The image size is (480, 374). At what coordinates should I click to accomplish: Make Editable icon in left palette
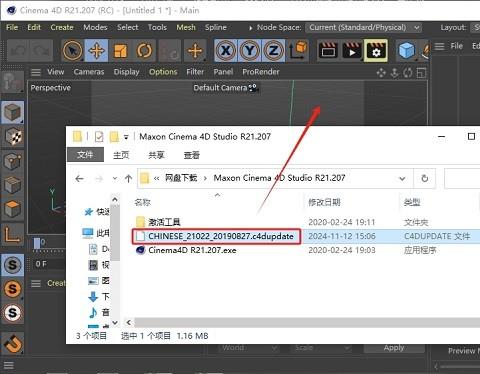(12, 82)
